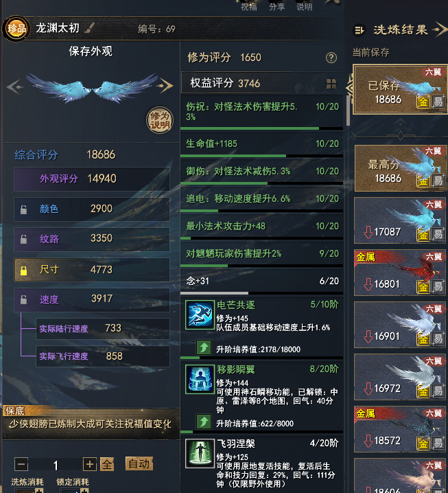Expand 洗炼结果 panel with the arrow
This screenshot has height=493, width=448.
(440, 30)
